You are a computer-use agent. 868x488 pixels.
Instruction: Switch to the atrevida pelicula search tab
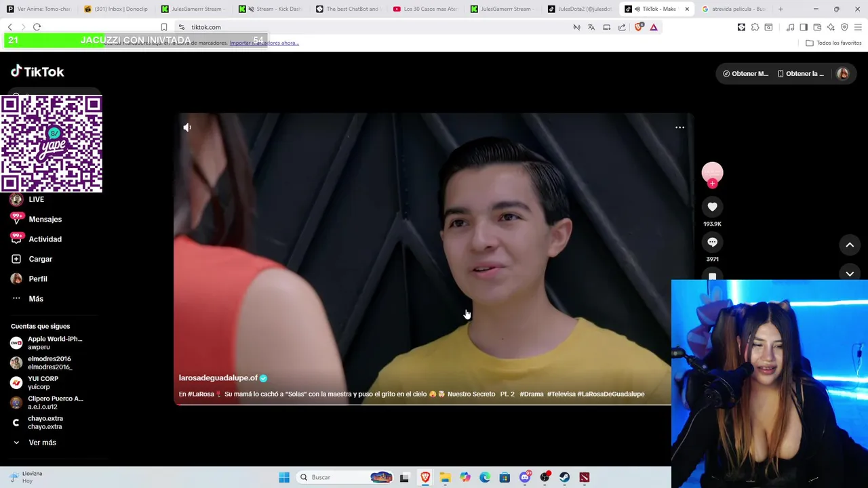pos(734,9)
